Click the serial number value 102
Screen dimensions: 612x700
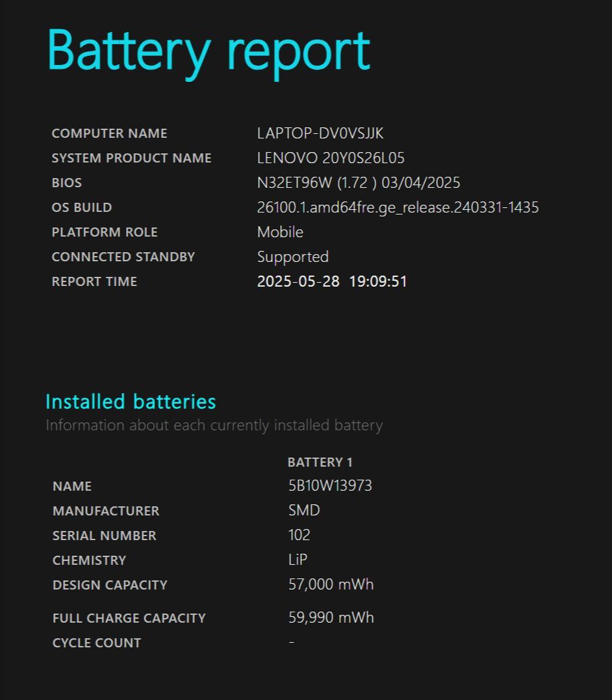tap(299, 535)
